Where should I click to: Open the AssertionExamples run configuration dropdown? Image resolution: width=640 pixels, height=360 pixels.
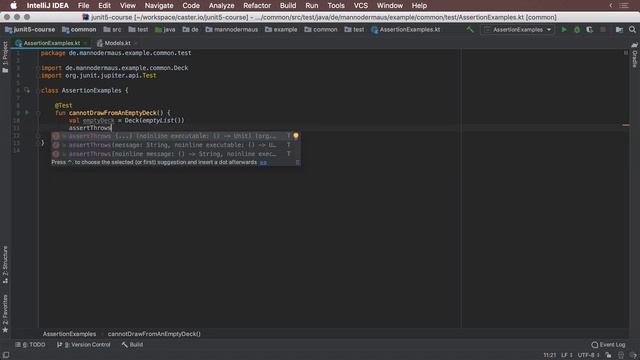(x=518, y=29)
